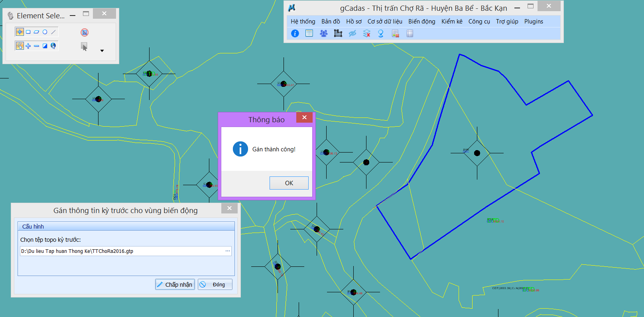Select the parcel boundary polygon tool icon
The image size is (644, 317).
coord(338,33)
